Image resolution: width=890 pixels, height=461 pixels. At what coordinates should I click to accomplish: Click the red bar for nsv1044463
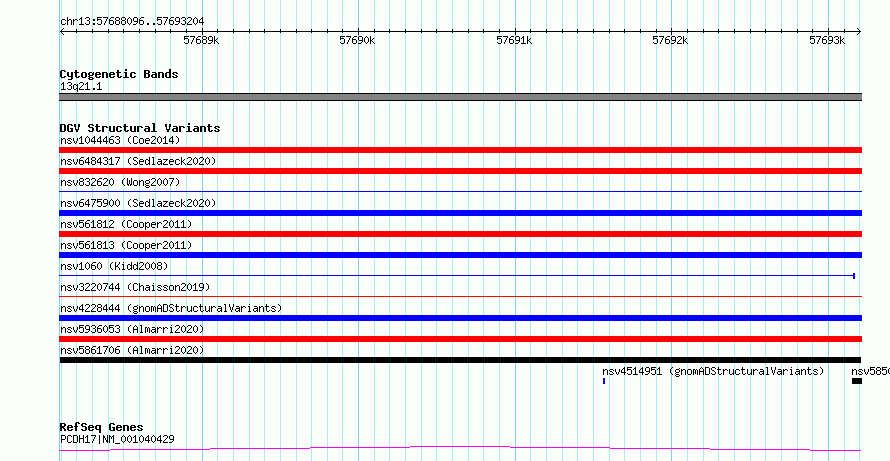(460, 150)
